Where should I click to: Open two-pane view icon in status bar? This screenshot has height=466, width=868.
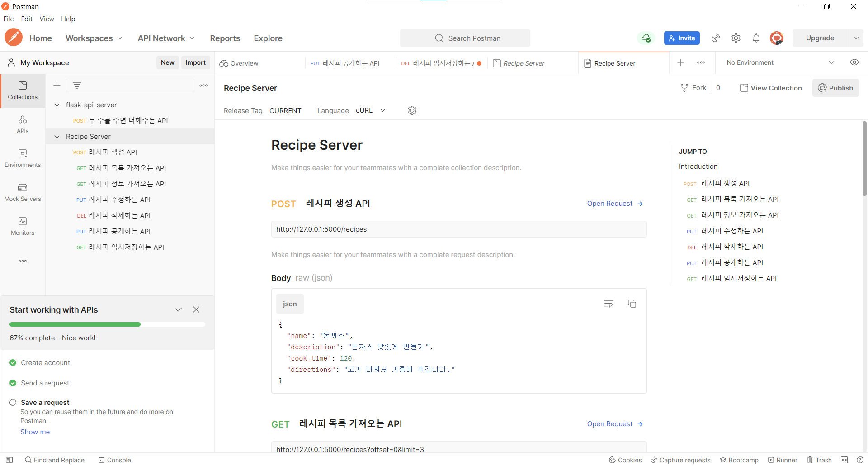[844, 460]
